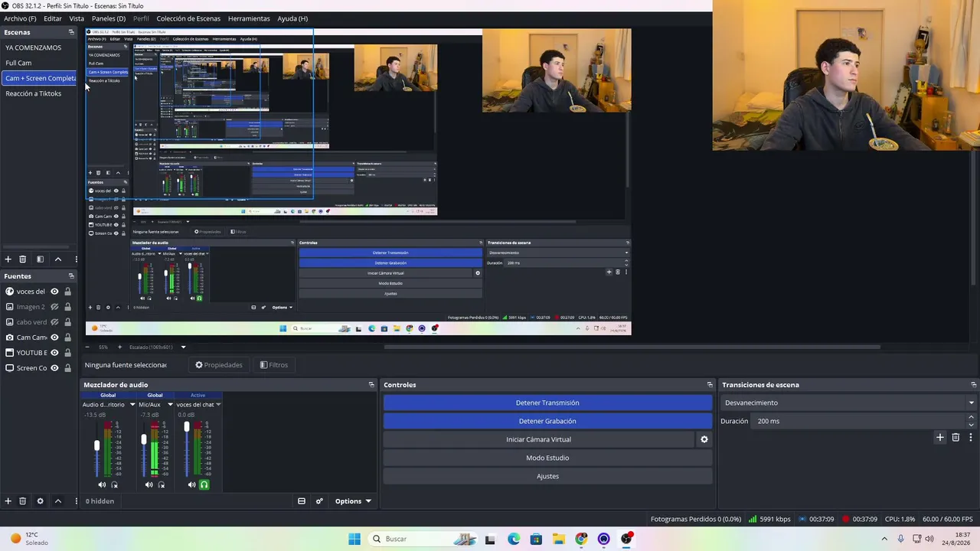This screenshot has width=980, height=551.
Task: Enable Modo Estudio
Action: pyautogui.click(x=547, y=458)
